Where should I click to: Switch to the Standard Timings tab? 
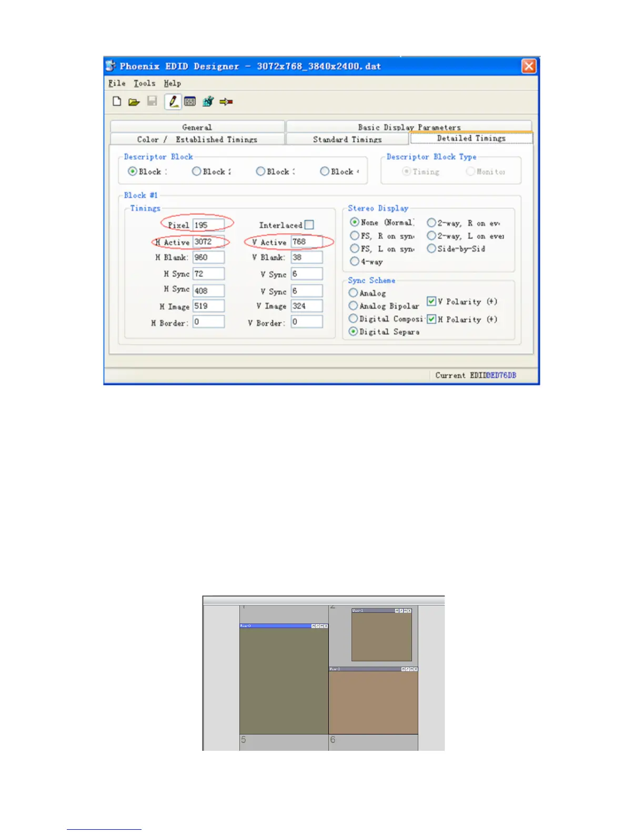[347, 139]
